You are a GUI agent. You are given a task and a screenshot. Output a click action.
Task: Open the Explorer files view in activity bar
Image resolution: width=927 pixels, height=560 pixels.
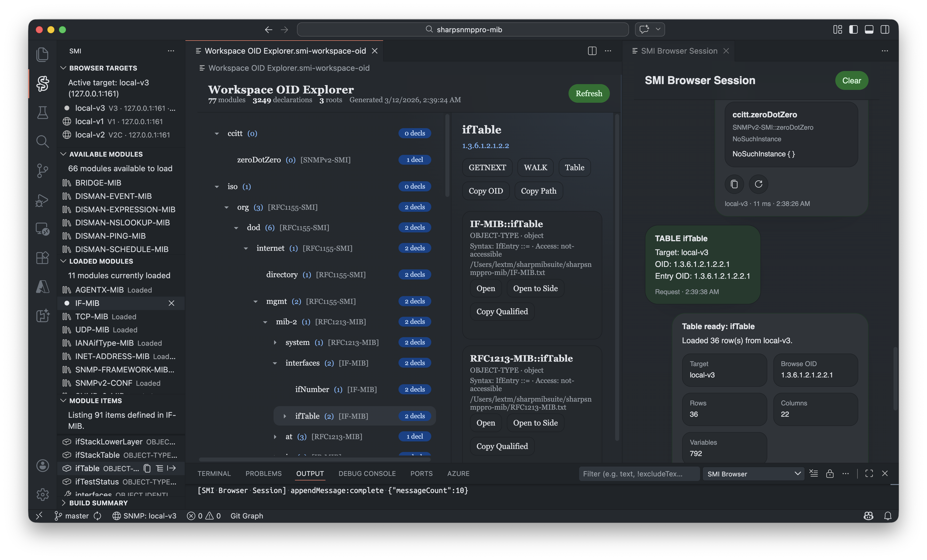(x=43, y=55)
